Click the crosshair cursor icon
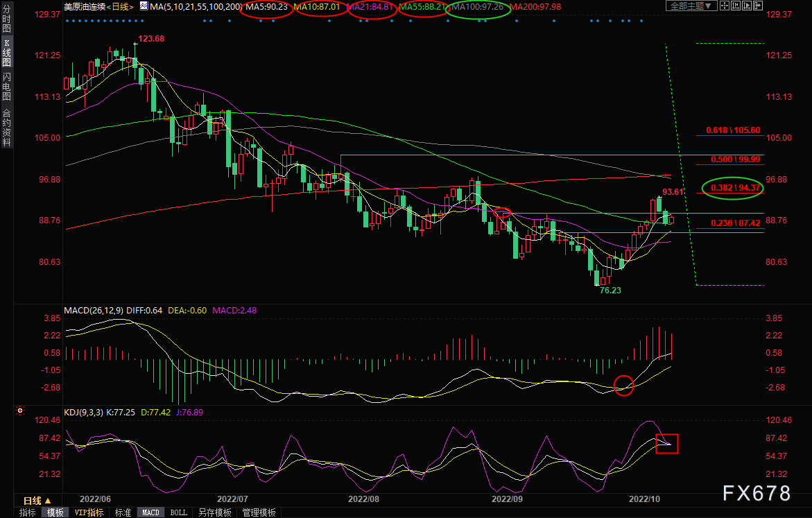812x518 pixels. pyautogui.click(x=725, y=6)
